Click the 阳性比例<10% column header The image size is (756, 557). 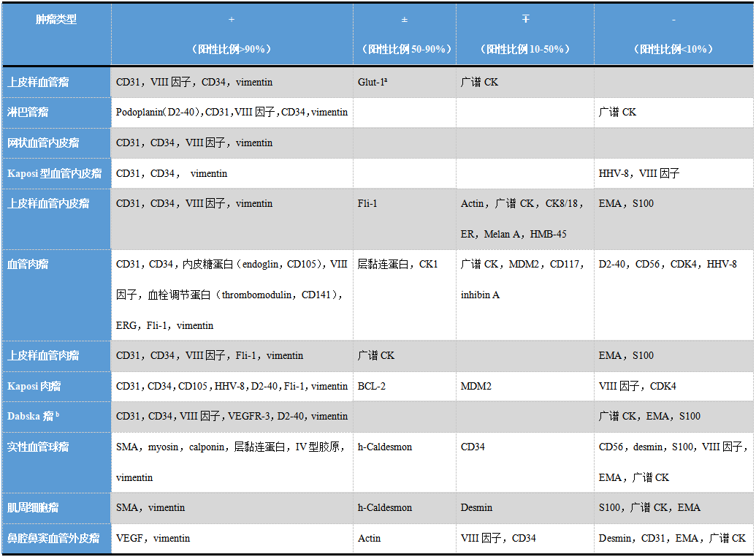[x=673, y=49]
